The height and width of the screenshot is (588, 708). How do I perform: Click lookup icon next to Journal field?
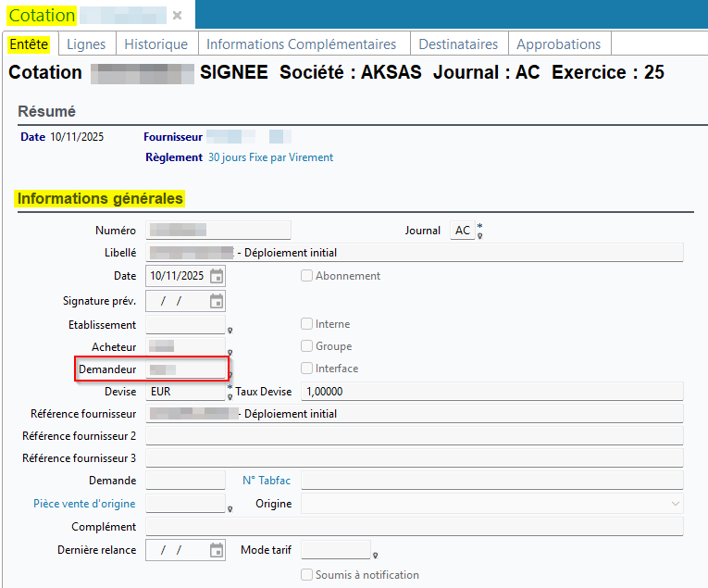coord(479,236)
